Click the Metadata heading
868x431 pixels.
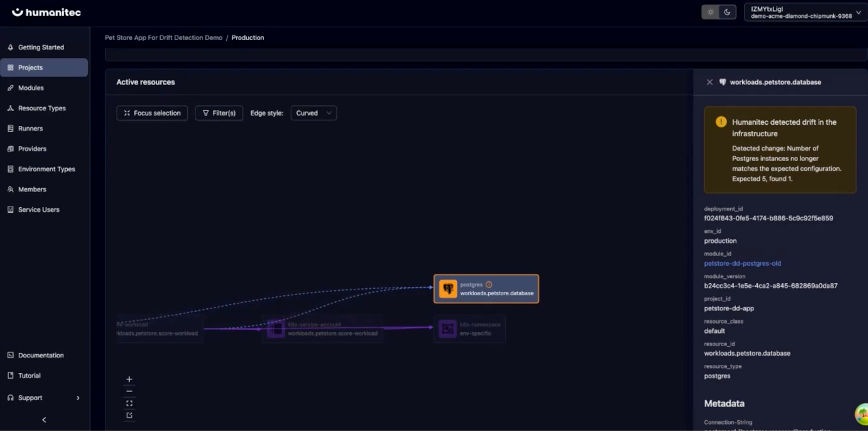(x=724, y=403)
